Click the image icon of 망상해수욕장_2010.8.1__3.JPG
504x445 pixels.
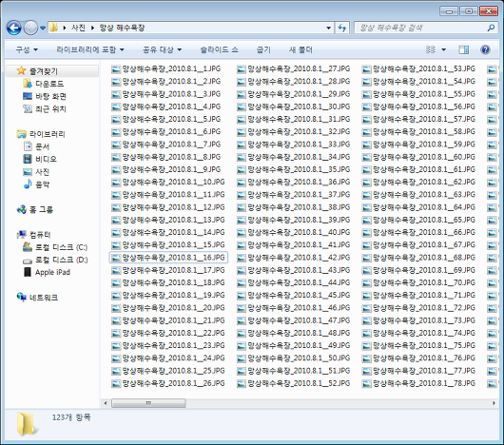click(116, 94)
